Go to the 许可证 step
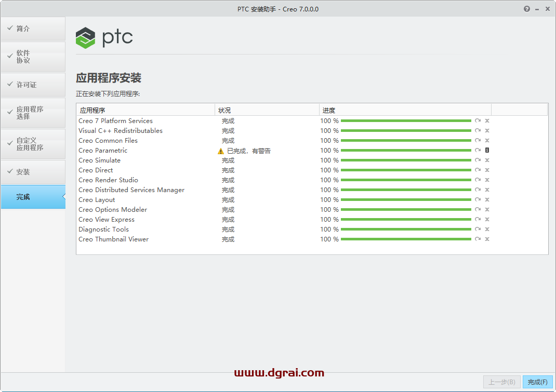 [33, 85]
